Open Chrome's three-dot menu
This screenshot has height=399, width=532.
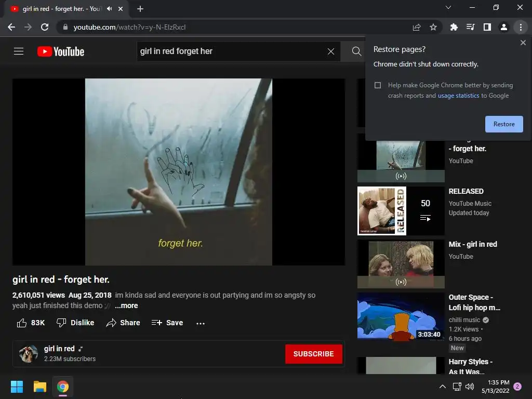[x=521, y=27]
